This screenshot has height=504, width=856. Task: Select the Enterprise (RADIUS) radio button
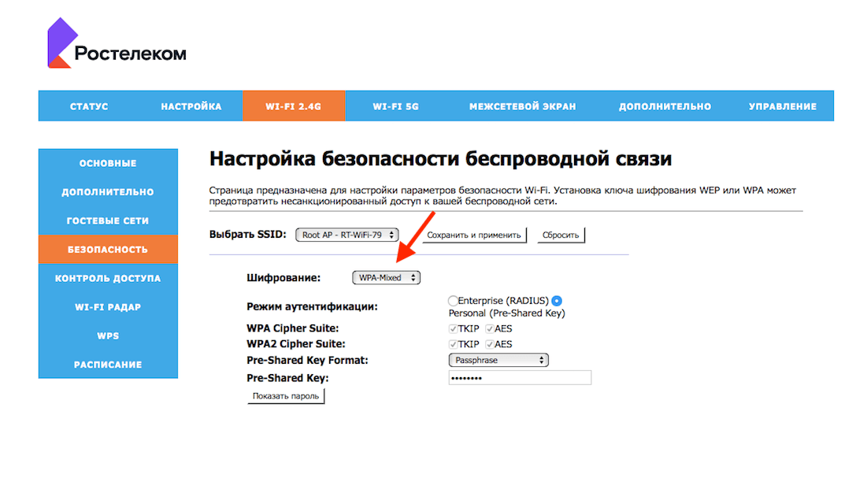(x=452, y=301)
